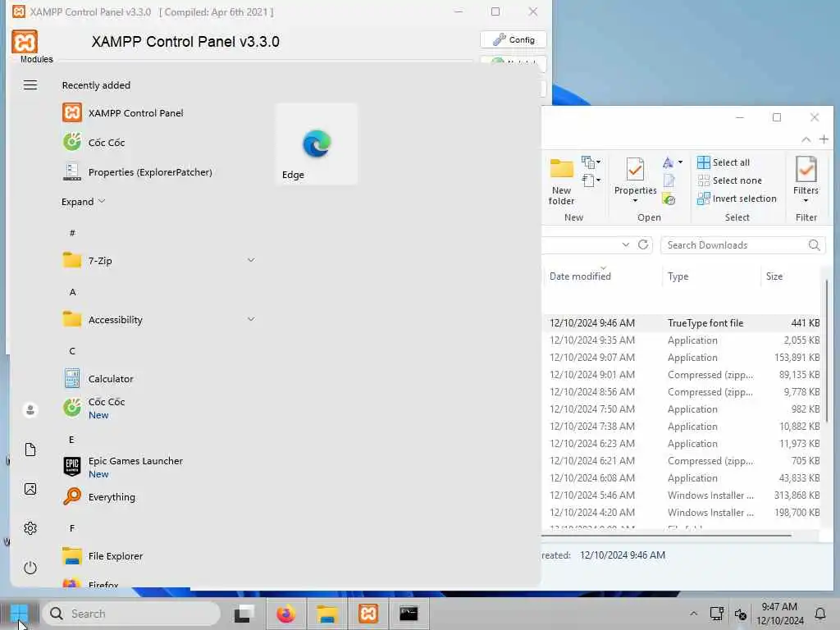This screenshot has height=630, width=840.
Task: Click the search magnifier in Explorer
Action: [814, 244]
